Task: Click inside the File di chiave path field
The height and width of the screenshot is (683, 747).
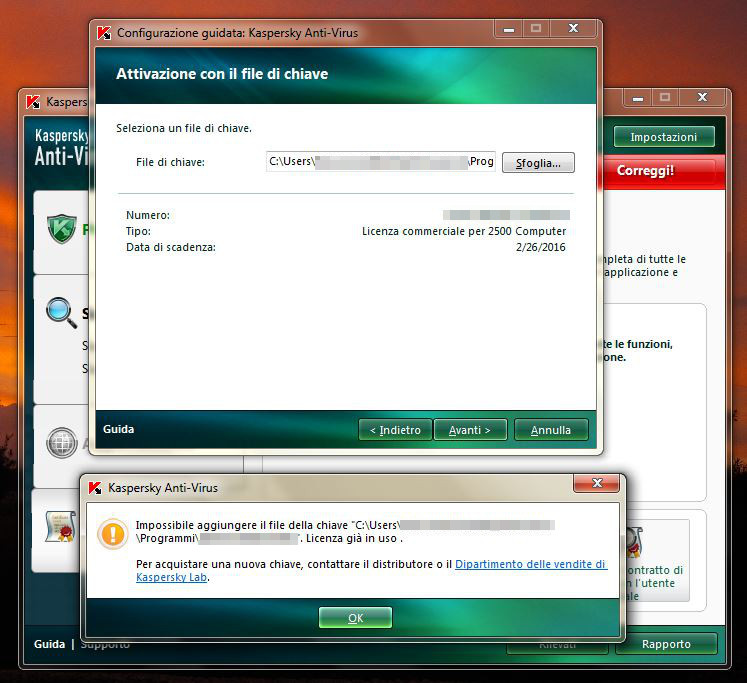Action: click(x=380, y=162)
